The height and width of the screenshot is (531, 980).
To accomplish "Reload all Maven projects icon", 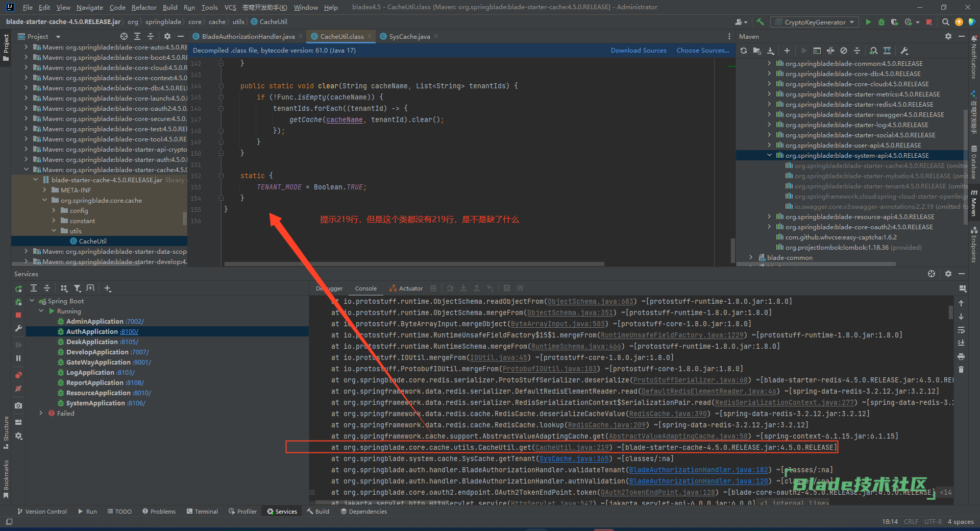I will [744, 51].
